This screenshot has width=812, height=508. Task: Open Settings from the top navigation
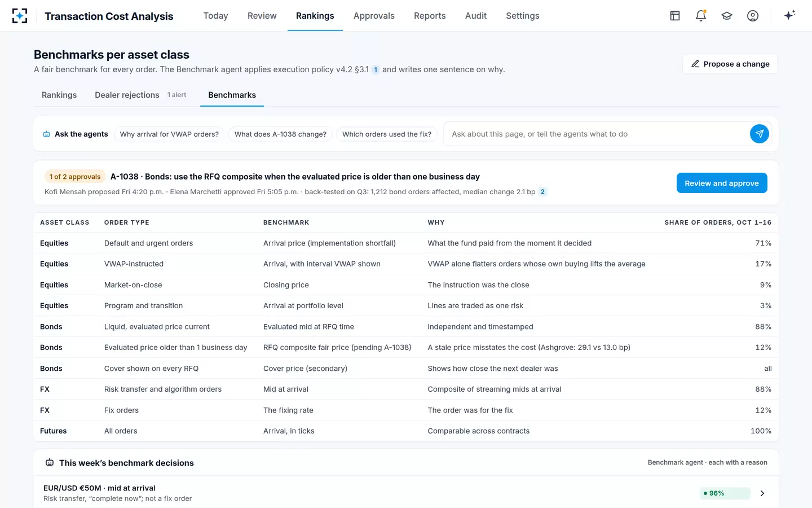pyautogui.click(x=523, y=16)
